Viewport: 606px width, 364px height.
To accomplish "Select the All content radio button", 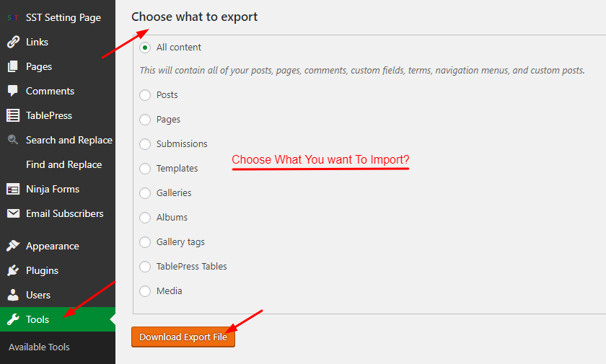I will pyautogui.click(x=145, y=48).
